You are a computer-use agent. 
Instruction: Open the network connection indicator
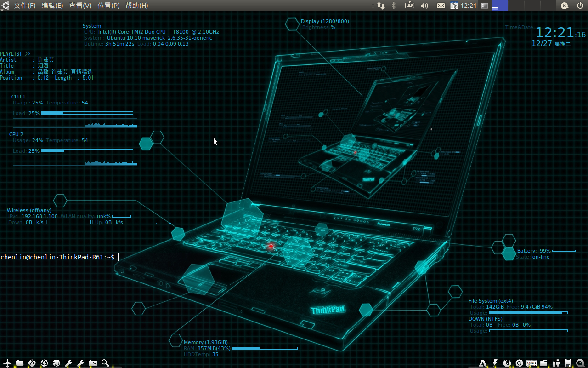pos(381,6)
